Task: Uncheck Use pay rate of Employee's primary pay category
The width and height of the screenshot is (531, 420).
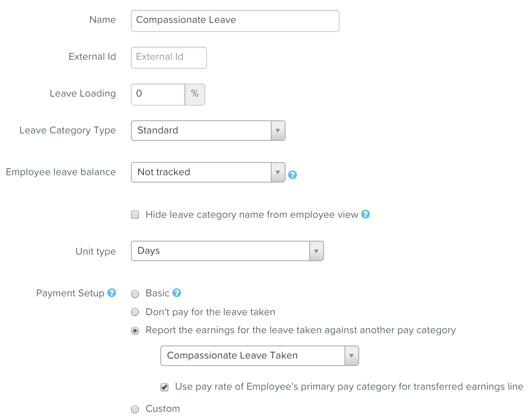Action: [164, 387]
